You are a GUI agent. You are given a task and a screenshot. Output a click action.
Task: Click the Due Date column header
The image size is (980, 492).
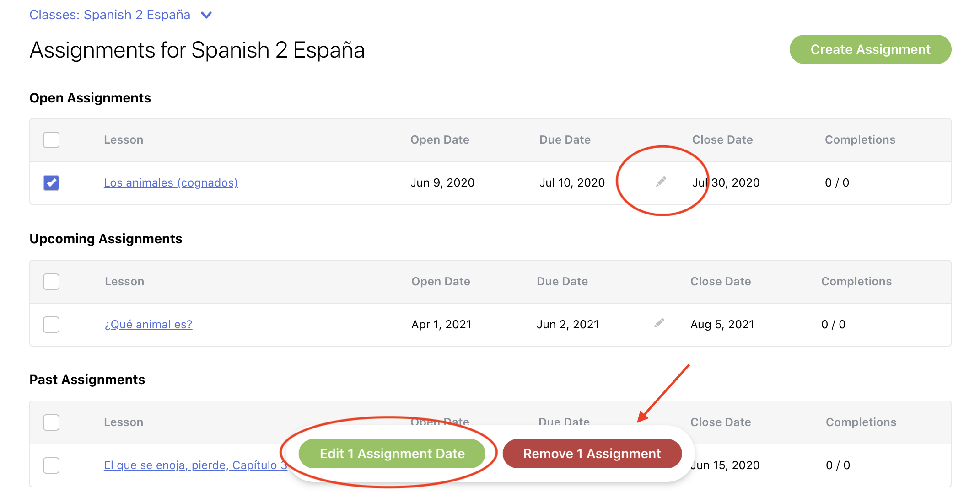pyautogui.click(x=565, y=139)
